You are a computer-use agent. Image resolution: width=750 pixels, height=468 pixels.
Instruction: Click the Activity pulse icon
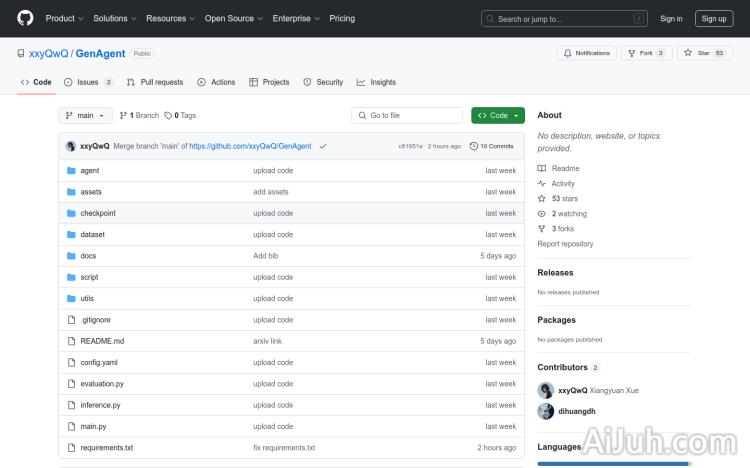[x=542, y=184]
